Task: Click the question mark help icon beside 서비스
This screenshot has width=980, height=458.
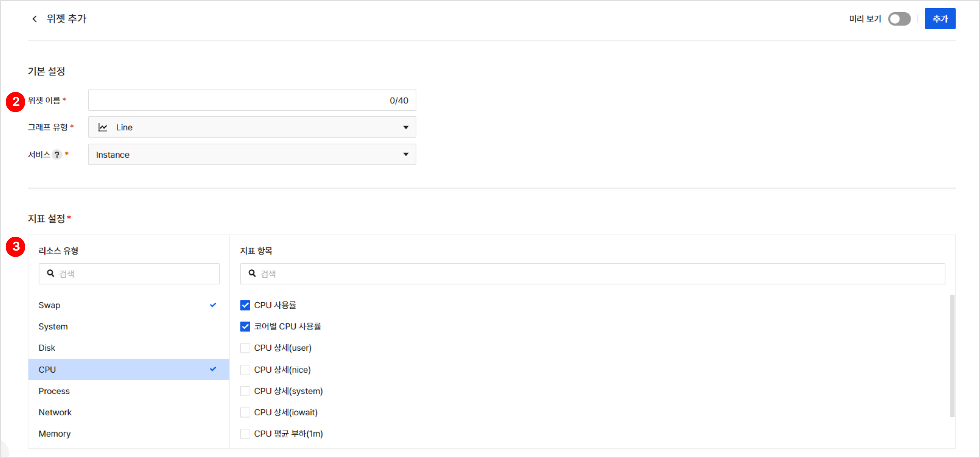Action: click(x=57, y=155)
